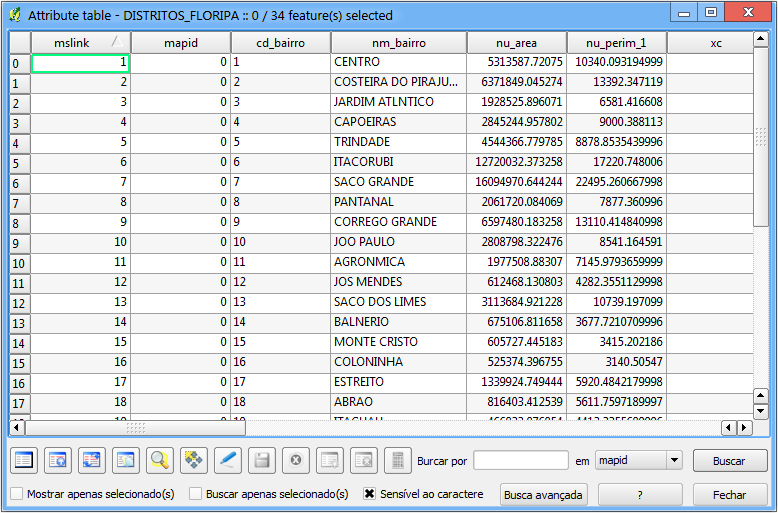Select row header 5
Viewport: 778px width, 513px height.
click(20, 163)
